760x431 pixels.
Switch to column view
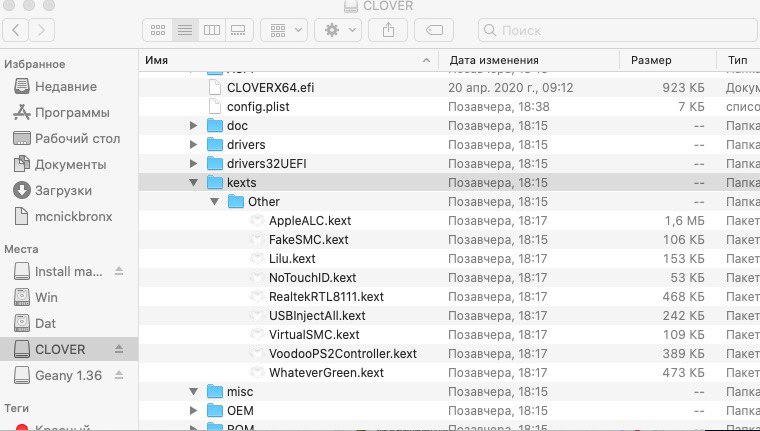tap(212, 30)
